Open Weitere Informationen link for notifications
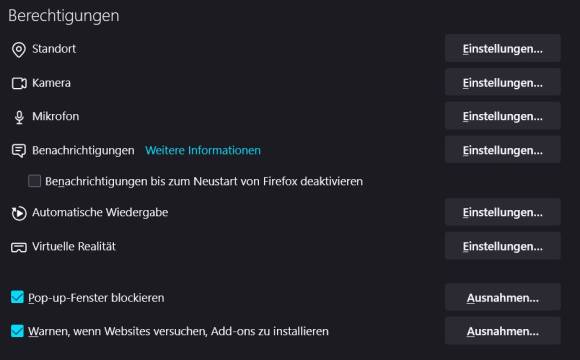Screen dimensions: 580x360 (203, 150)
